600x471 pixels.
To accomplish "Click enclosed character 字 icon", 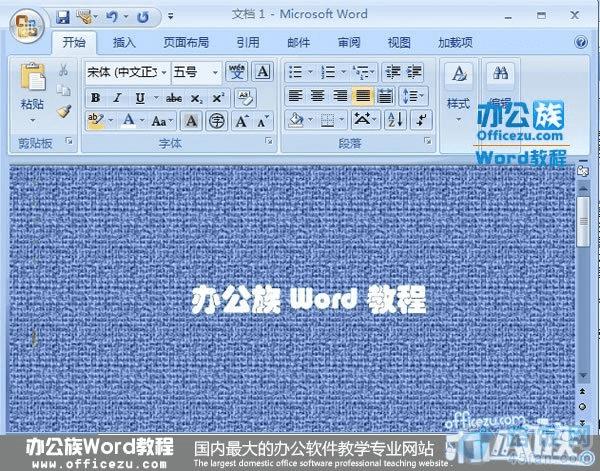I will coord(217,121).
